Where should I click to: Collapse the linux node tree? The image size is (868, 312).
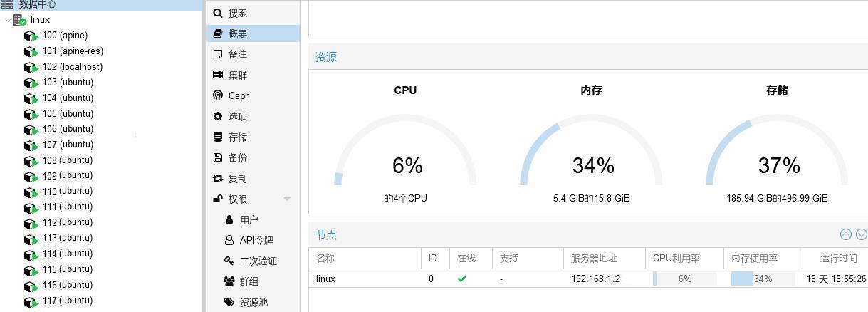pyautogui.click(x=8, y=20)
